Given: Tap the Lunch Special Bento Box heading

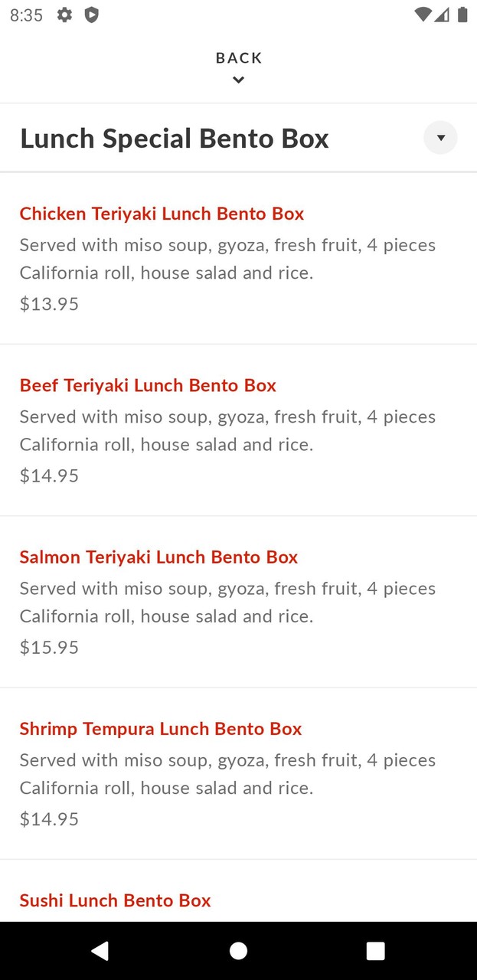Looking at the screenshot, I should [175, 138].
